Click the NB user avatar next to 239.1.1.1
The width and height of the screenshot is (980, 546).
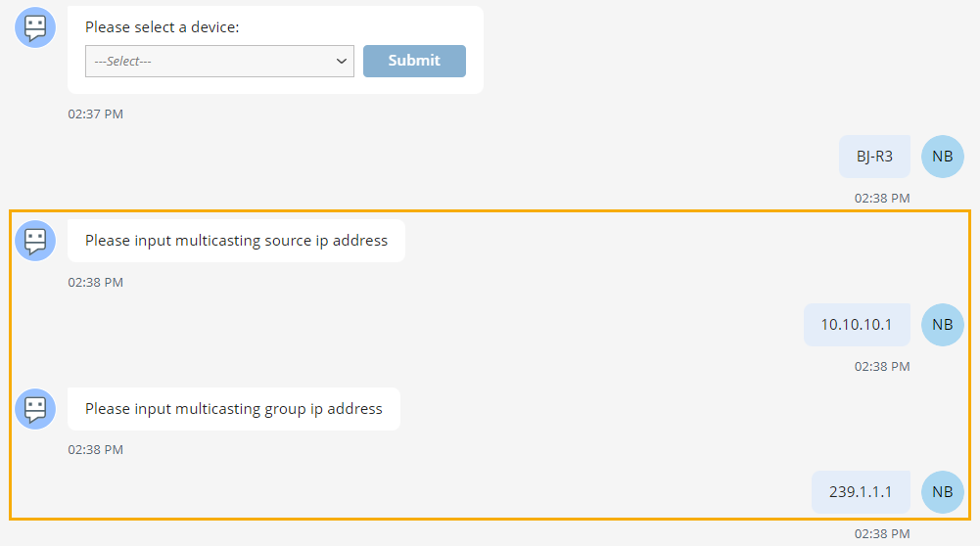coord(942,492)
